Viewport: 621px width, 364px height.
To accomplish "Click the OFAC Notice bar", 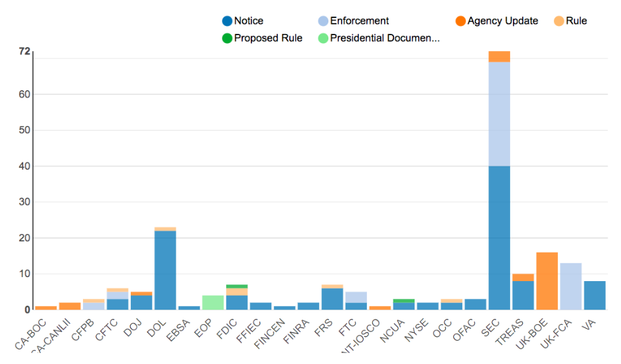I will pyautogui.click(x=475, y=304).
